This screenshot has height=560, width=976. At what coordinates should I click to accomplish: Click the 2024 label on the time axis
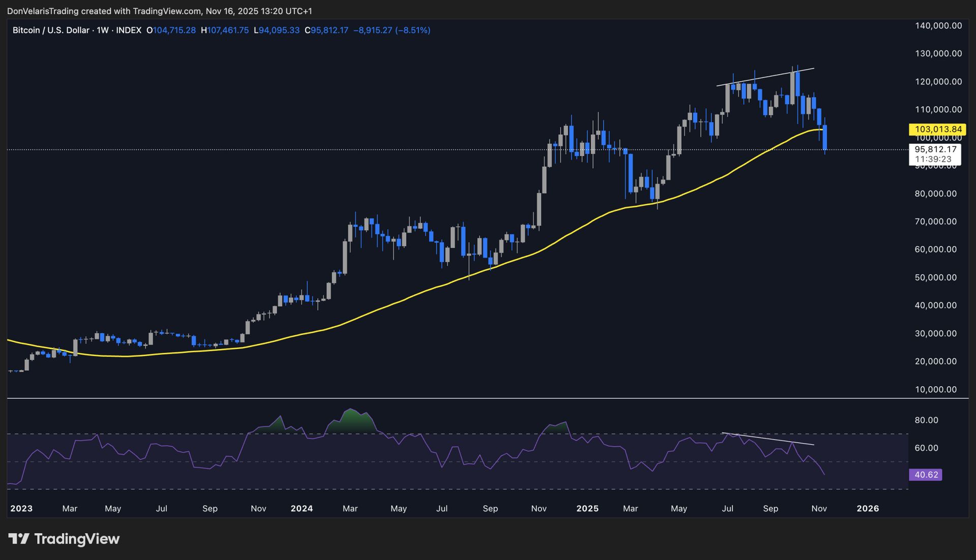tap(301, 508)
